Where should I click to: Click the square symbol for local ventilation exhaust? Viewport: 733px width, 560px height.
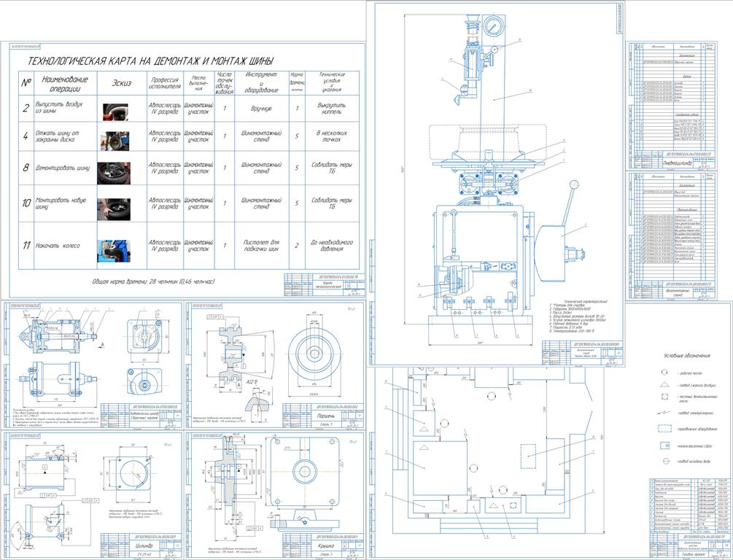(x=665, y=397)
